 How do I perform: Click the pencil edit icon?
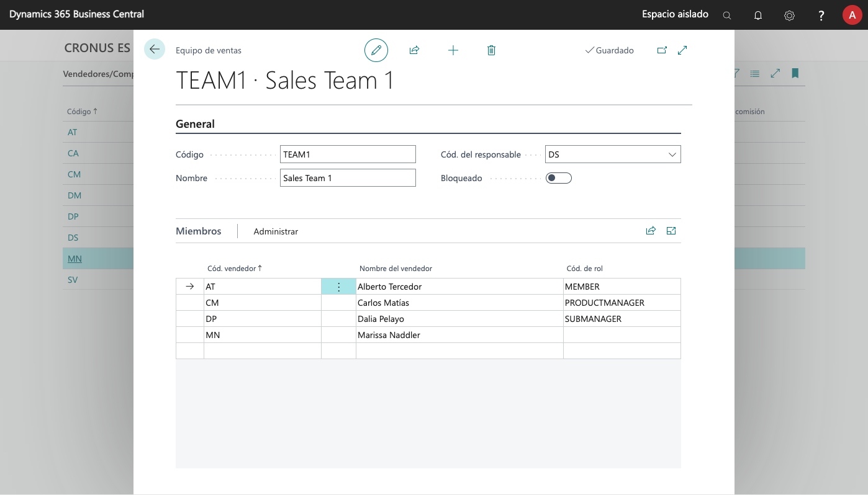[376, 50]
